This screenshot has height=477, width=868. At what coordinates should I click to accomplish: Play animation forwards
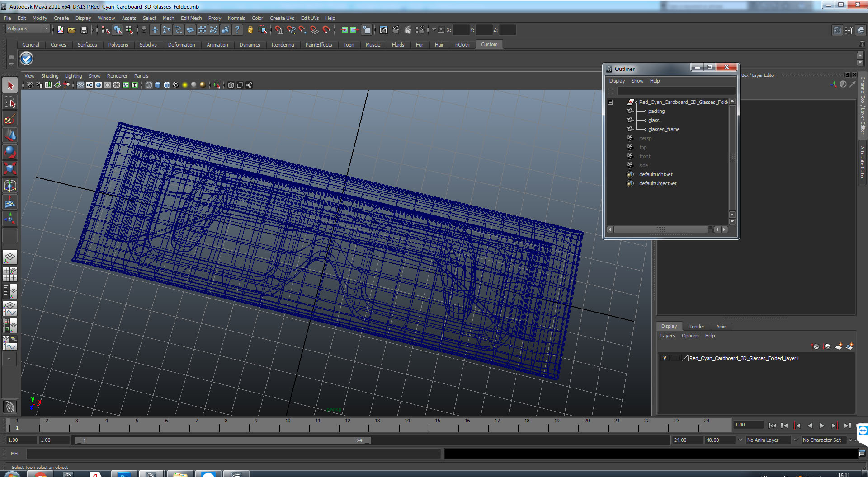coord(822,426)
